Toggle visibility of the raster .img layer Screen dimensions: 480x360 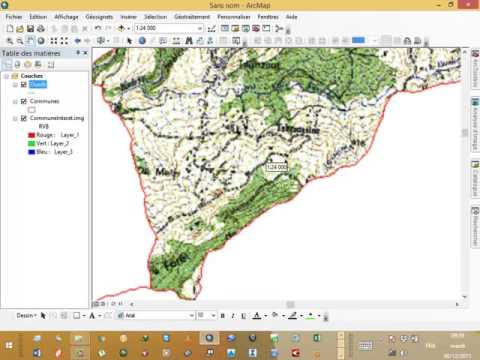24,118
